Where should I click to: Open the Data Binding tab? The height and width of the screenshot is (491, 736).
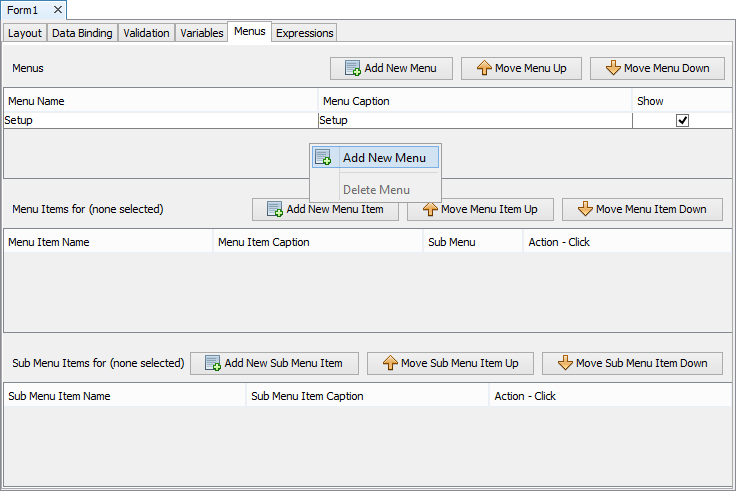[x=82, y=33]
